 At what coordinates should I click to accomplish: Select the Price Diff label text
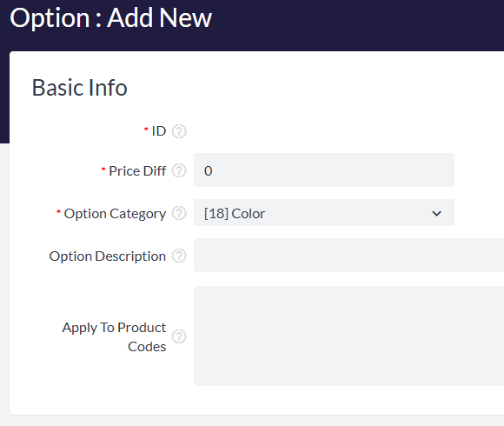pyautogui.click(x=137, y=171)
